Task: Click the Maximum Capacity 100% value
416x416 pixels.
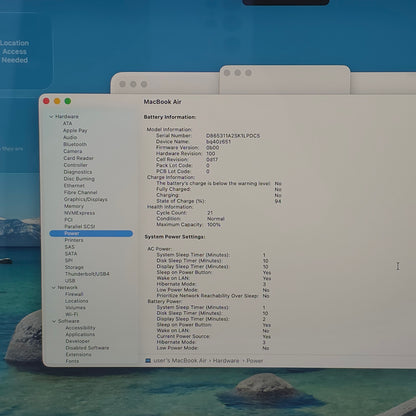Action: click(x=214, y=225)
